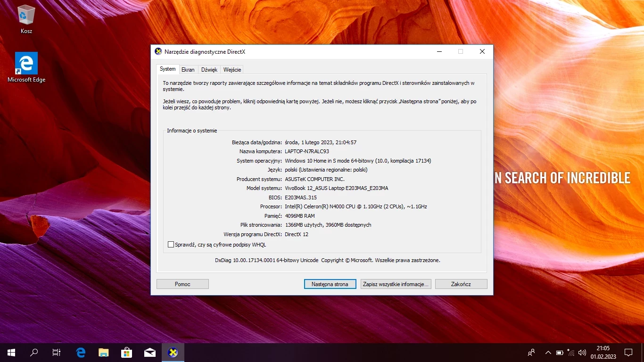Click the 4096MB RAM value

[x=300, y=216]
